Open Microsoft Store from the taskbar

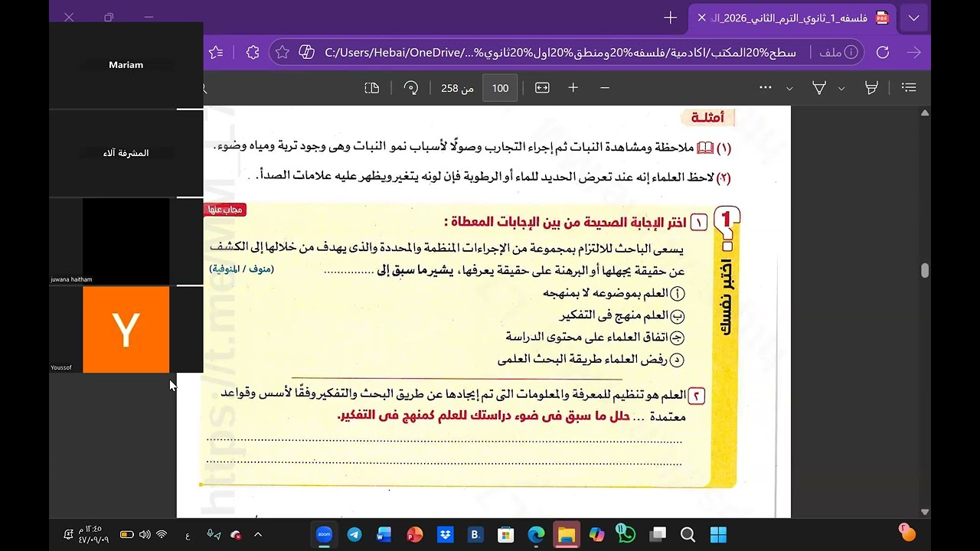point(505,534)
